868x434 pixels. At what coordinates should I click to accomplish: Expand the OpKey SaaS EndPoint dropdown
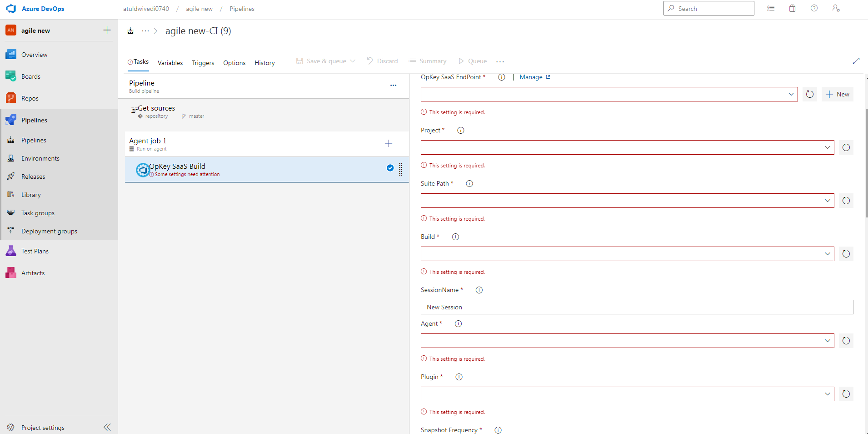[791, 94]
